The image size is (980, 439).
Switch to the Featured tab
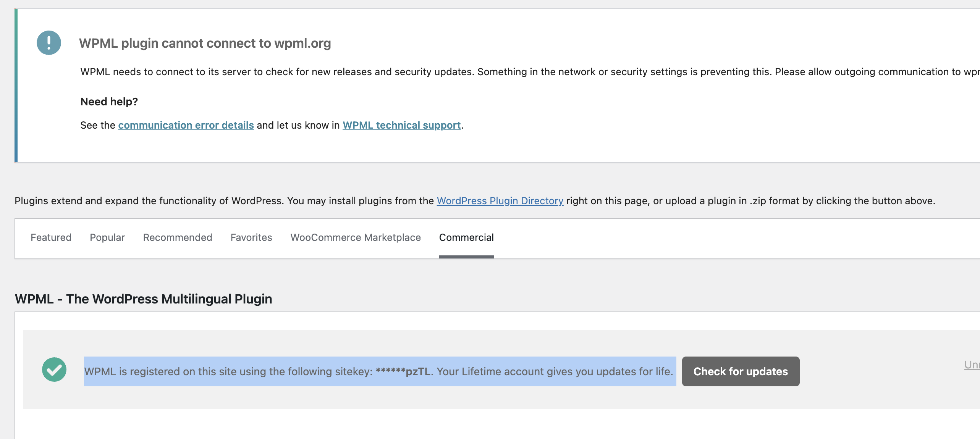point(51,237)
